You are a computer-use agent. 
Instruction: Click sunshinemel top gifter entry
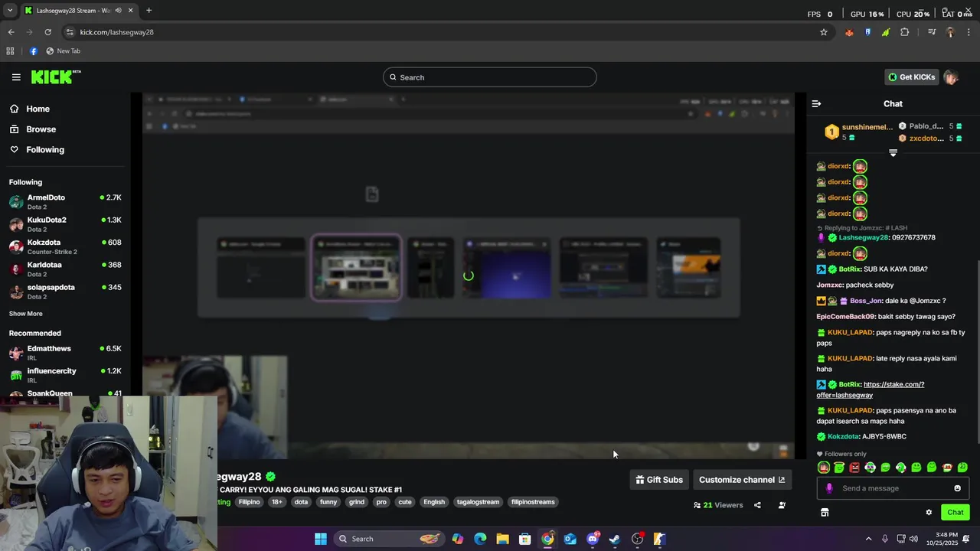[x=859, y=132]
